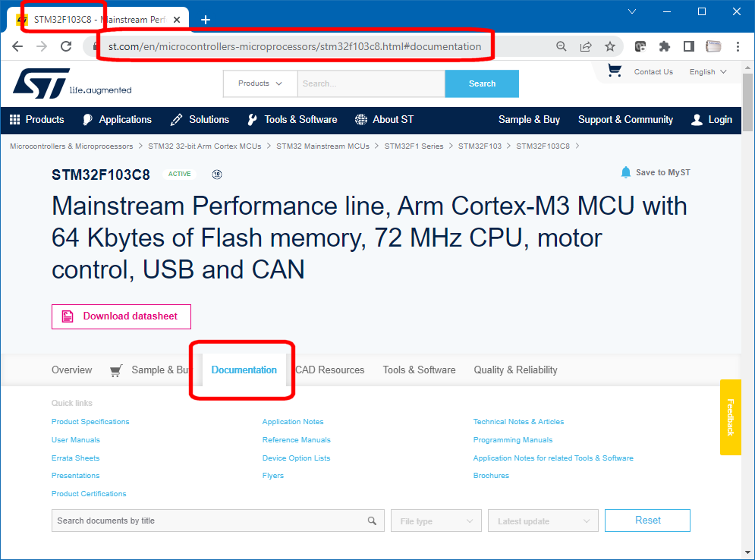Open the Sample & Buy navigation menu
755x560 pixels.
(x=529, y=119)
